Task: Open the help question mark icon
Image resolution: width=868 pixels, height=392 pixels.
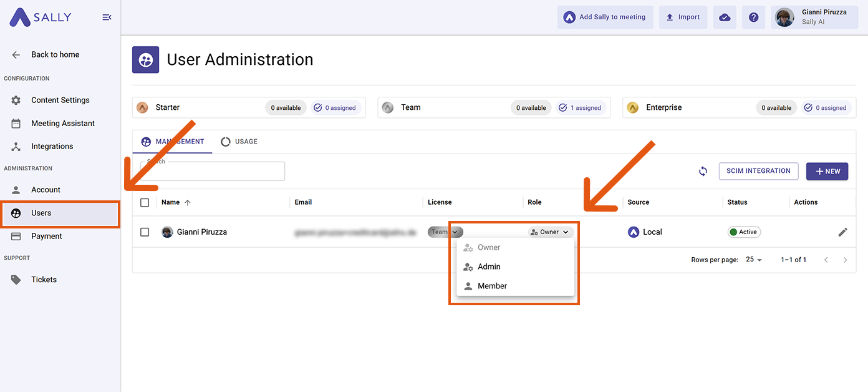Action: 753,17
